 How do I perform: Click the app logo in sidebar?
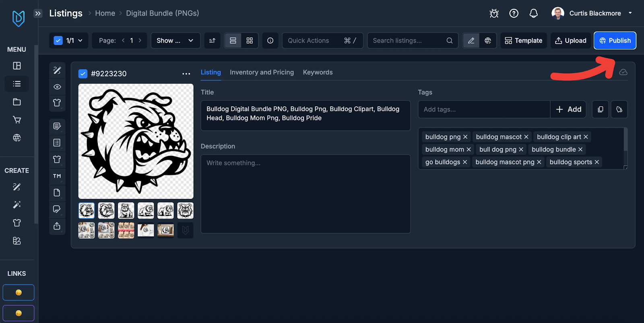[x=19, y=19]
